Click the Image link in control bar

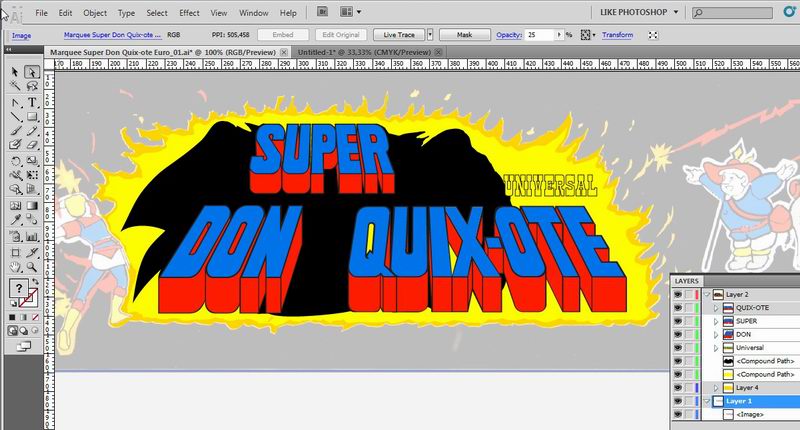tap(21, 35)
